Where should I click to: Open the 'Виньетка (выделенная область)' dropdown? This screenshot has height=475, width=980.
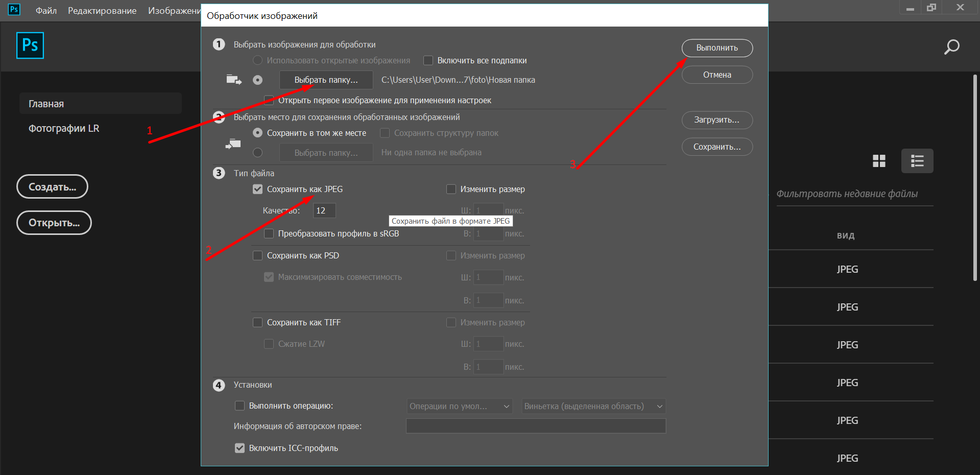tap(593, 406)
